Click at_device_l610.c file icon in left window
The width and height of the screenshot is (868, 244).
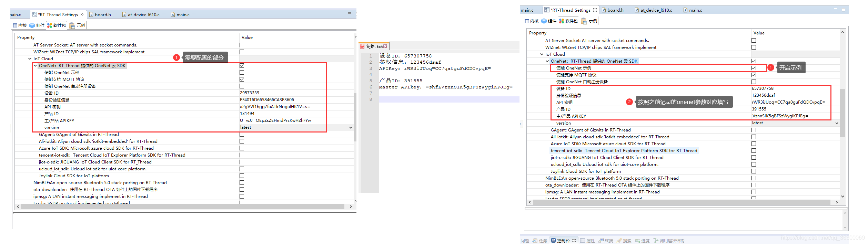124,14
